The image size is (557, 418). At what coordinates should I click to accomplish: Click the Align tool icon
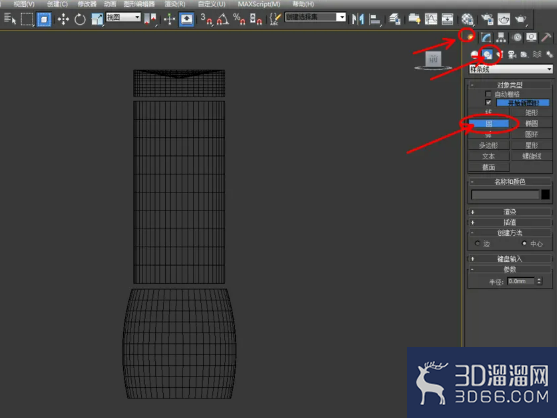click(375, 19)
